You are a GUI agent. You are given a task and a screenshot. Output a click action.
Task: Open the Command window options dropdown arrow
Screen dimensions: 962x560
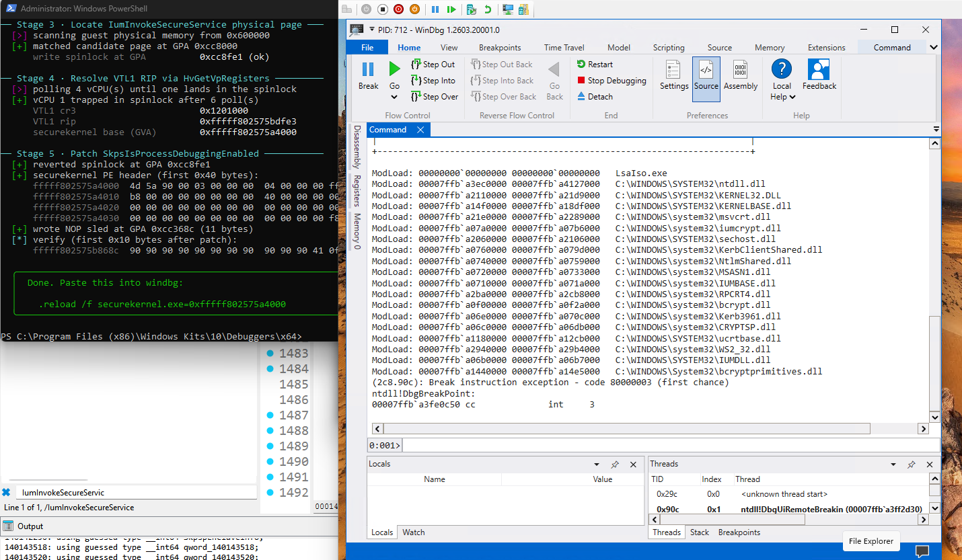(x=936, y=130)
